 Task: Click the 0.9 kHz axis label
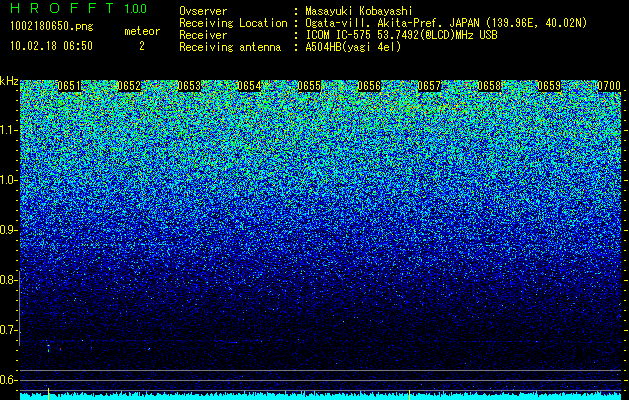pyautogui.click(x=8, y=230)
